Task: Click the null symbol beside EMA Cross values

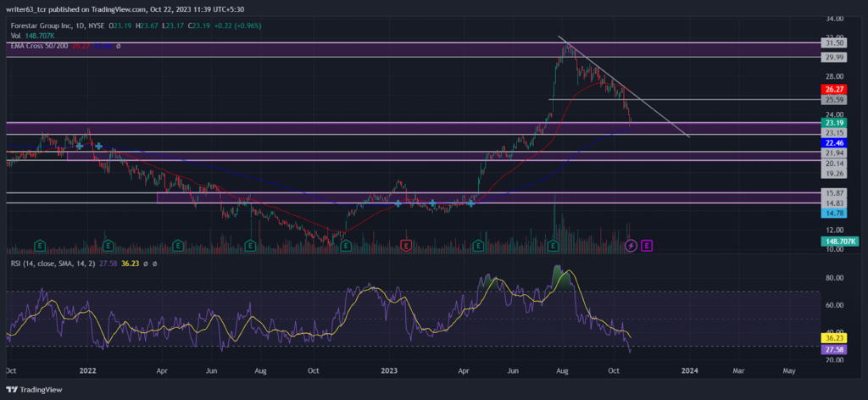Action: click(x=119, y=46)
